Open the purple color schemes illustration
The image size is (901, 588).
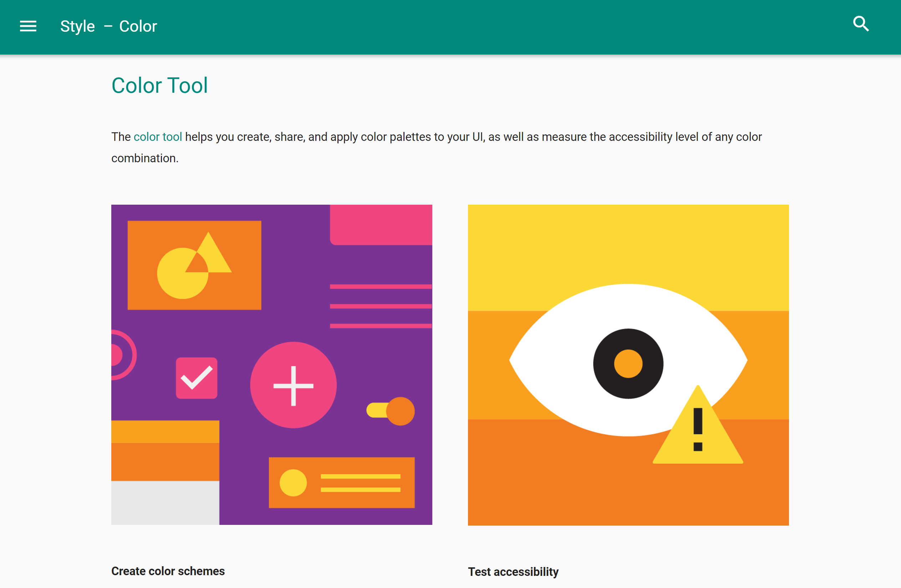click(x=271, y=365)
